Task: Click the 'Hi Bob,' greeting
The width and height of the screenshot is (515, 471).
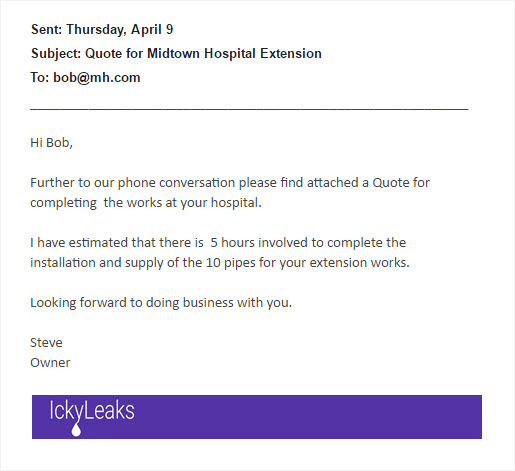Action: (51, 143)
